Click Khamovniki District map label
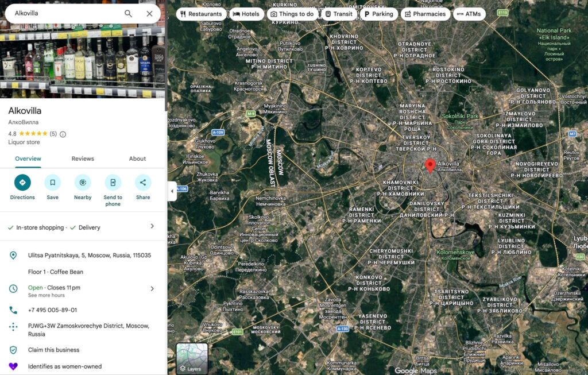Screen dimensions: 588x375 [x=400, y=188]
